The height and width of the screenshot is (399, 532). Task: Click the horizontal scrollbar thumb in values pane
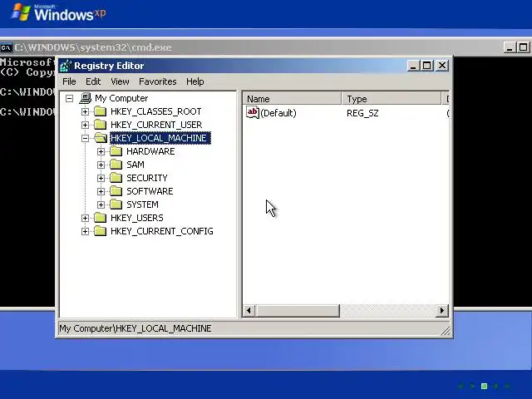coord(298,310)
